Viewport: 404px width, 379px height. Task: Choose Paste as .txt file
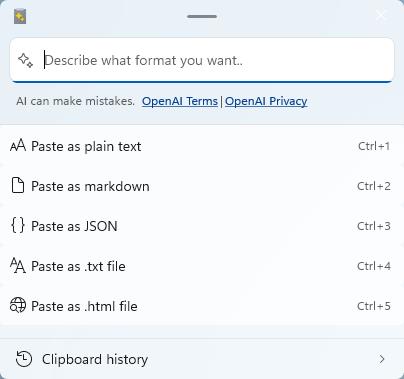[x=201, y=266]
